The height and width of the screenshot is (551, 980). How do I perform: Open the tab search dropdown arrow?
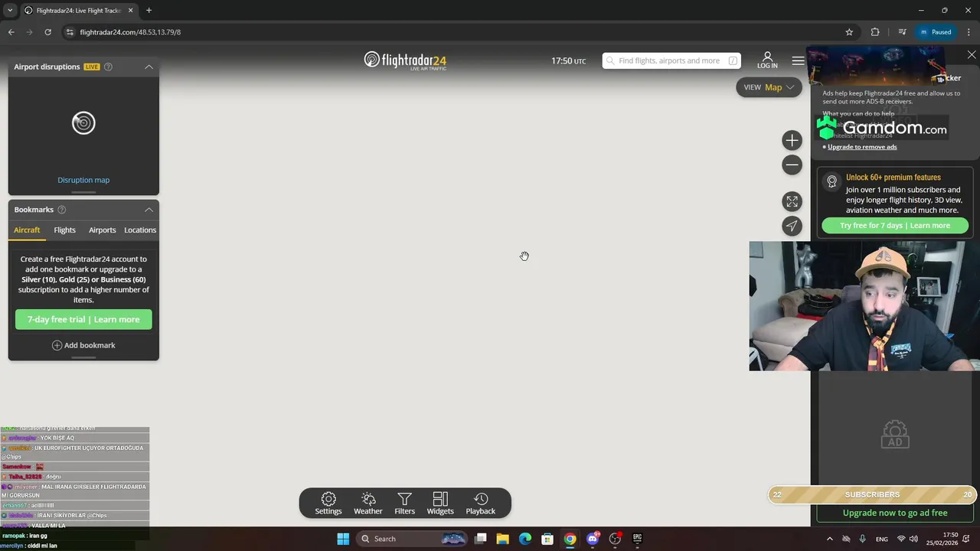click(10, 11)
